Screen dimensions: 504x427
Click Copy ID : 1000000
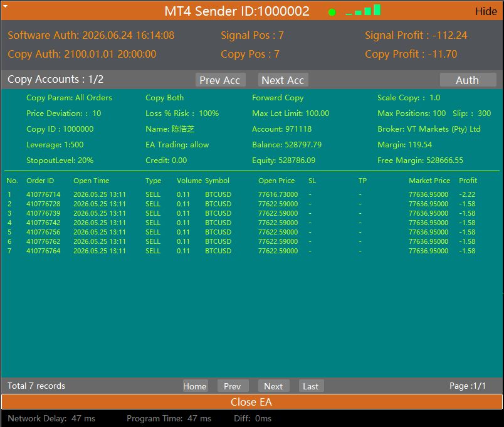60,129
